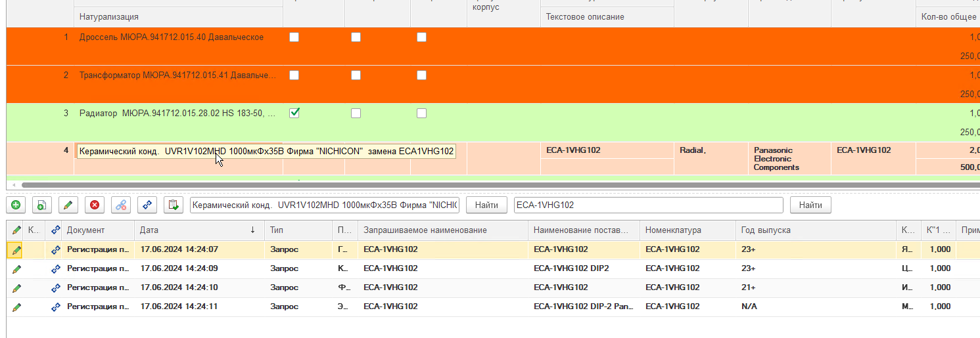Click the pencil edit toolbar button
The image size is (980, 338).
(67, 205)
